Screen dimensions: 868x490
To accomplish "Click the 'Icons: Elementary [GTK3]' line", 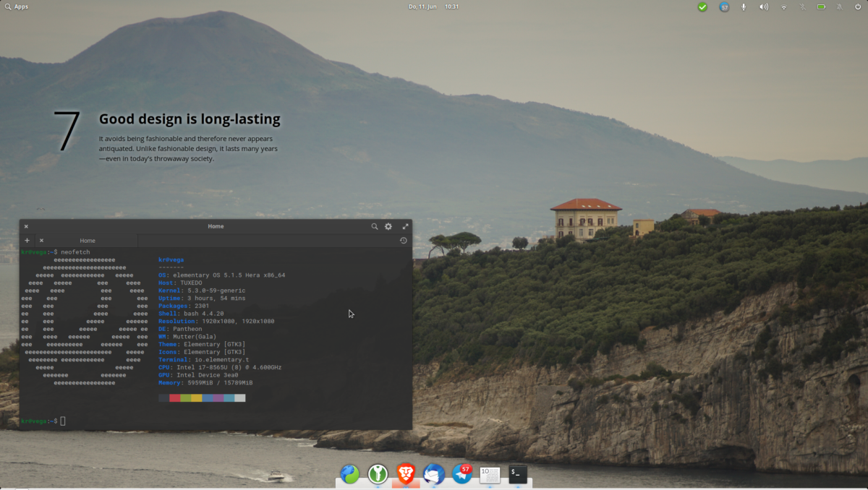I will (202, 352).
